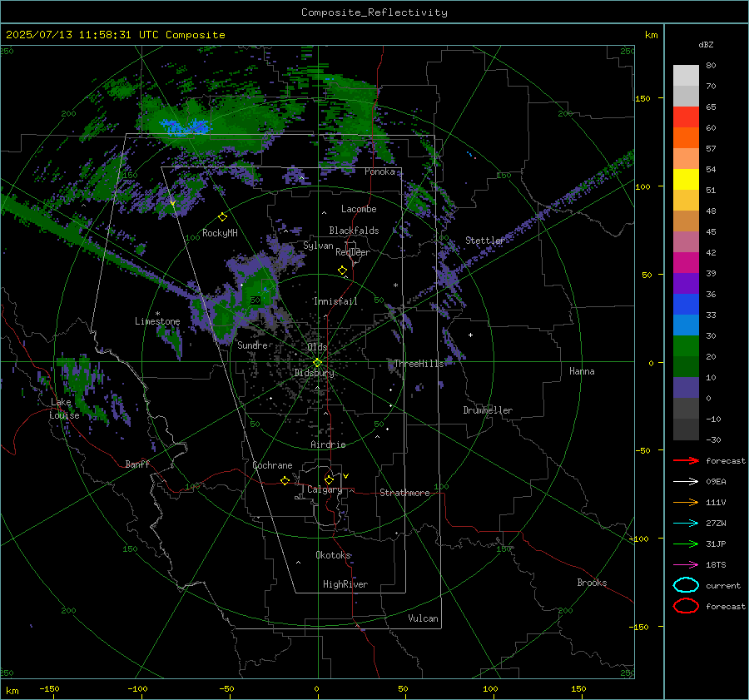This screenshot has width=749, height=700.
Task: Click the Limestone label
Action: coord(157,321)
